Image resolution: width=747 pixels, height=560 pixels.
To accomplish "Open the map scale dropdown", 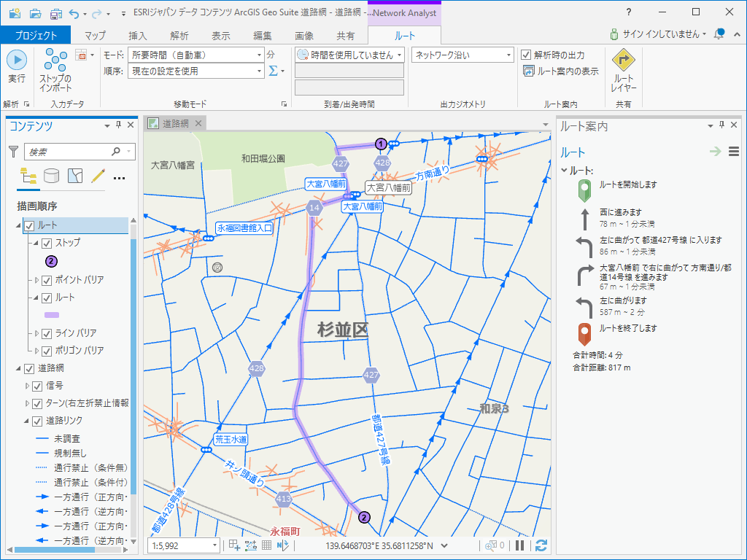I will click(x=214, y=545).
